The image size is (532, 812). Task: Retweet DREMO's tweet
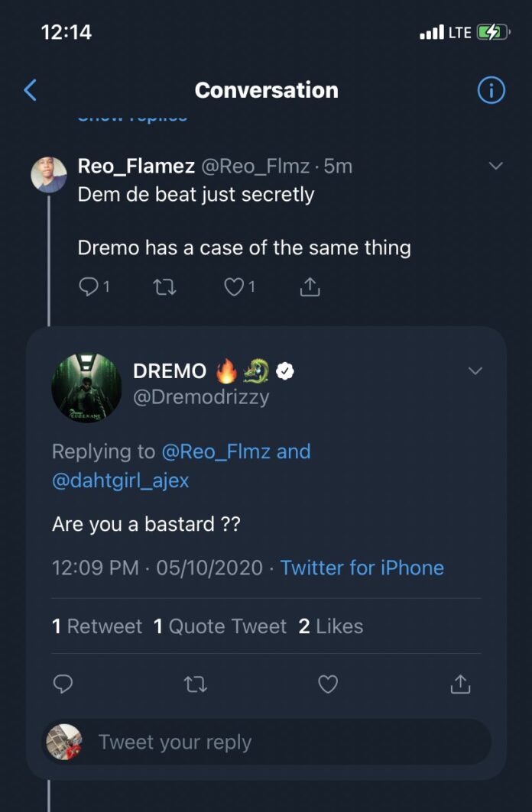[x=196, y=684]
